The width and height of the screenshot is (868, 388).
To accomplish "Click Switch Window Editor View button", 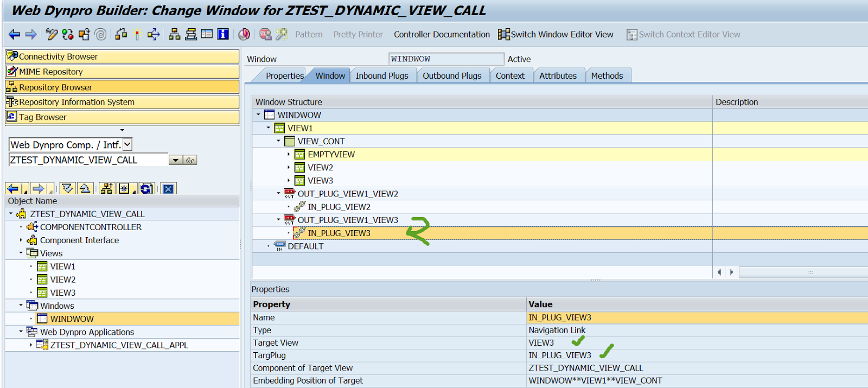I will click(x=556, y=35).
